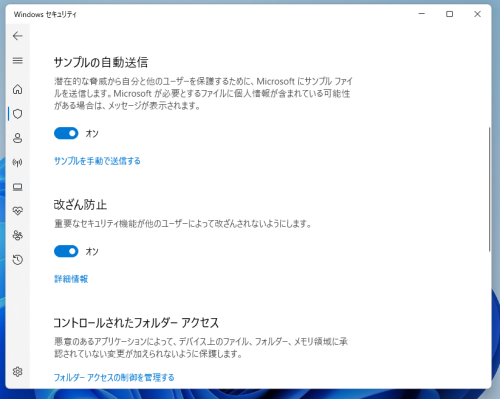Click 改ざん防止 heading text
The width and height of the screenshot is (500, 399).
pyautogui.click(x=80, y=205)
